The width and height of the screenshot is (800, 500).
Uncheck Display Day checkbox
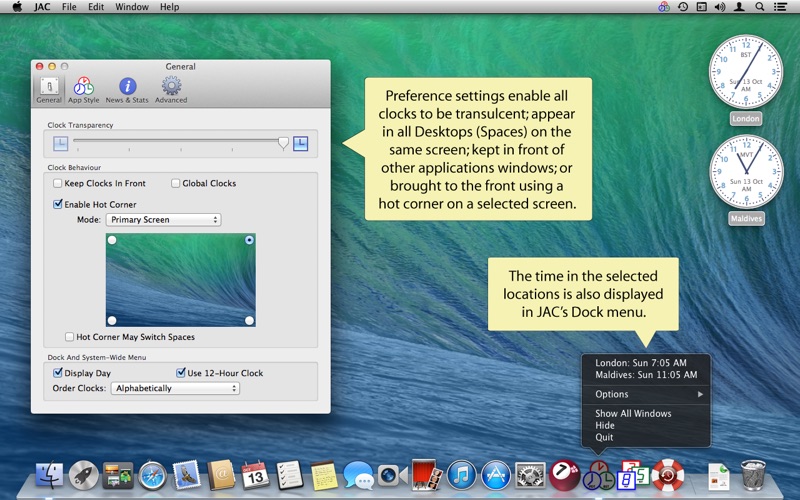coord(58,373)
